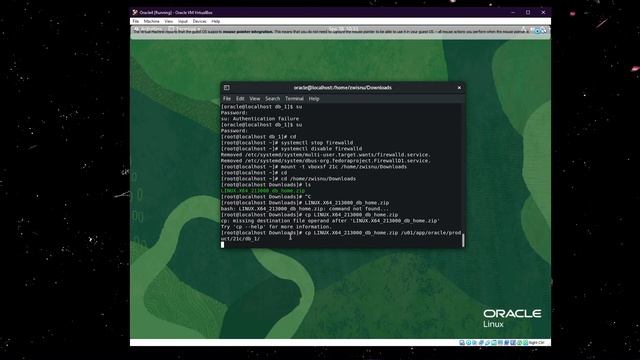Open the terminal View menu
This screenshot has height=360, width=640.
coord(255,98)
